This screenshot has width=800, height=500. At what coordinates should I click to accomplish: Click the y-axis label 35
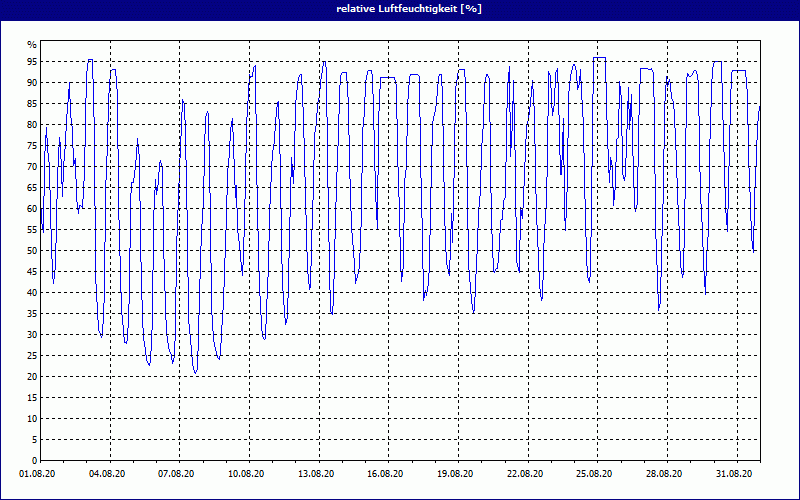(32, 314)
